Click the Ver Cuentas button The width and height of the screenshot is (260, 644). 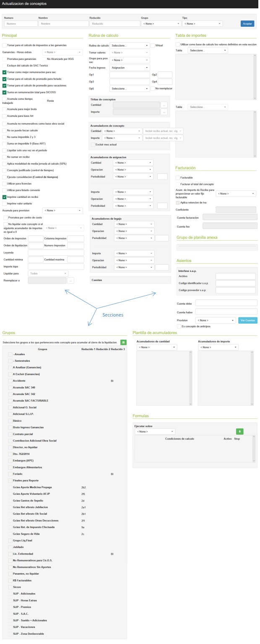click(x=248, y=320)
